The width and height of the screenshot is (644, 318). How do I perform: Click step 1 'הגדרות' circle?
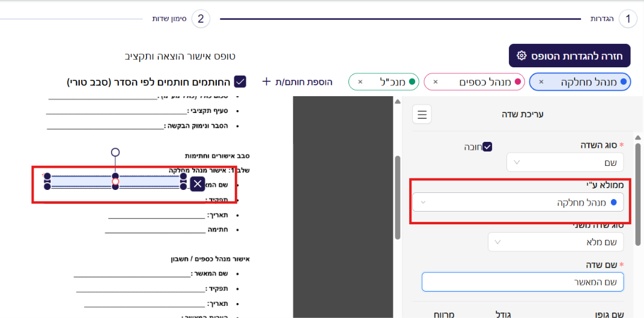click(628, 19)
